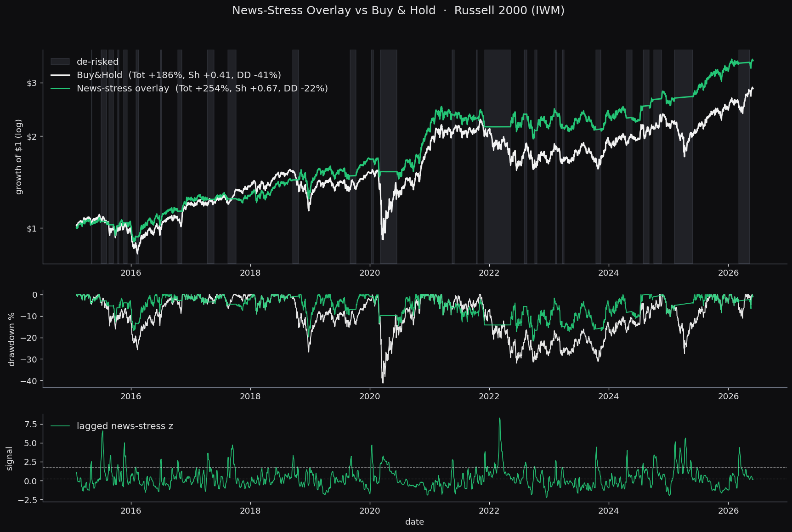Click the Buy&Hold (Tot +186%) legend text

pos(179,75)
